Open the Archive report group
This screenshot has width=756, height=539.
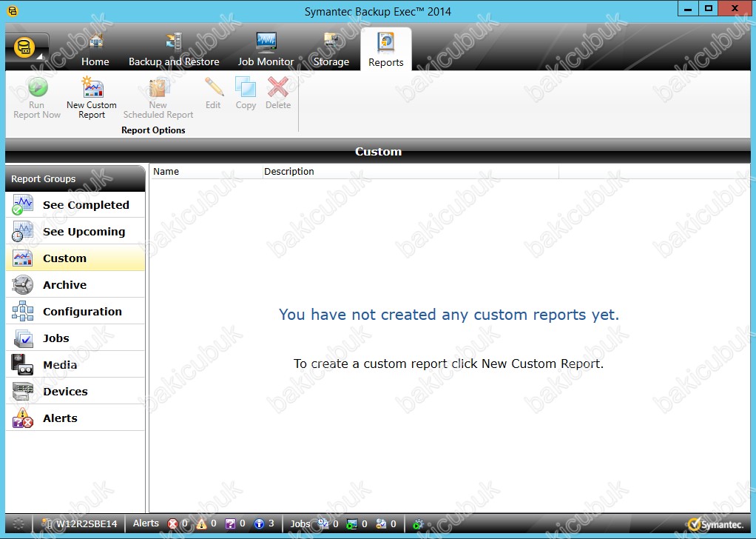(x=75, y=285)
